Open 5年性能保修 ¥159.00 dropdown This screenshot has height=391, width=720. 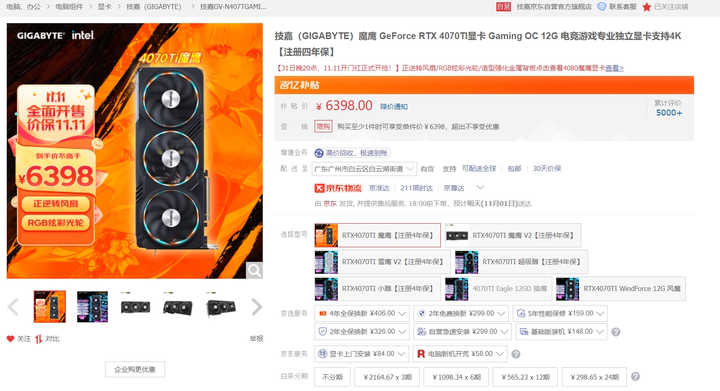(560, 313)
